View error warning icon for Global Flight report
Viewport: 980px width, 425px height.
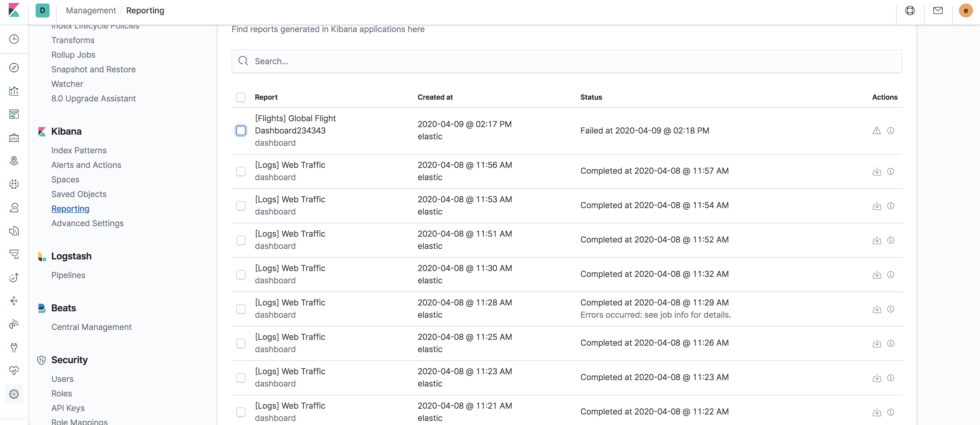(x=877, y=130)
